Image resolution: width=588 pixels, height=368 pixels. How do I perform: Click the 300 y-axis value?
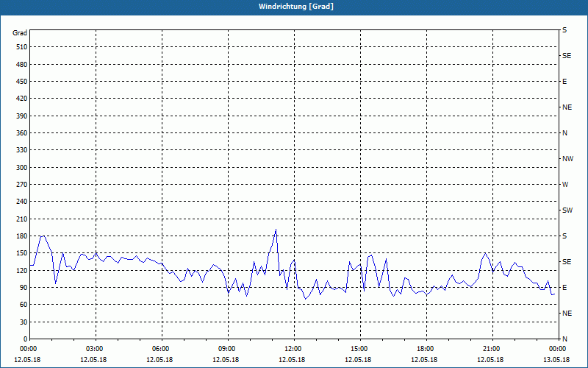point(22,168)
